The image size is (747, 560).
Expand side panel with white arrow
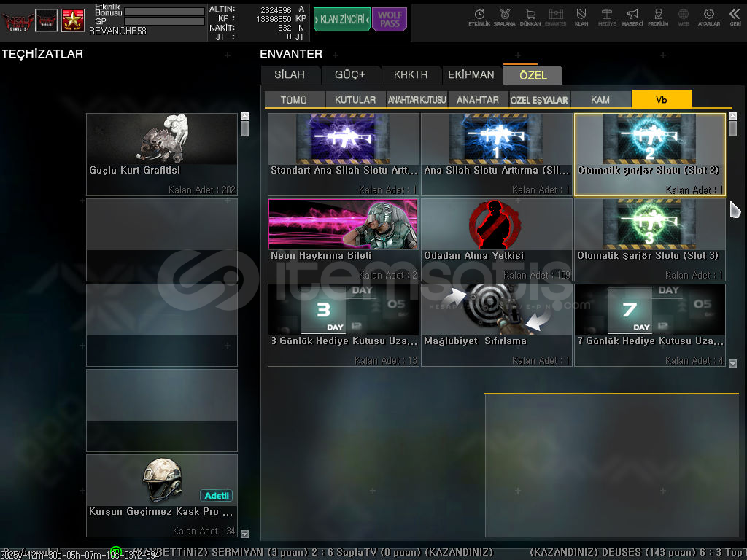(735, 209)
